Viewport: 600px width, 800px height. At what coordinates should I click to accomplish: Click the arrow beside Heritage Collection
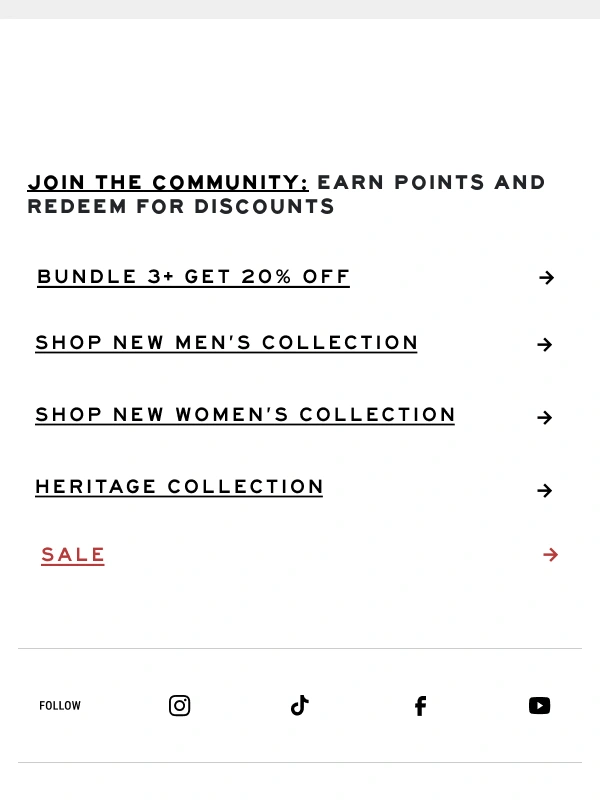click(x=545, y=490)
